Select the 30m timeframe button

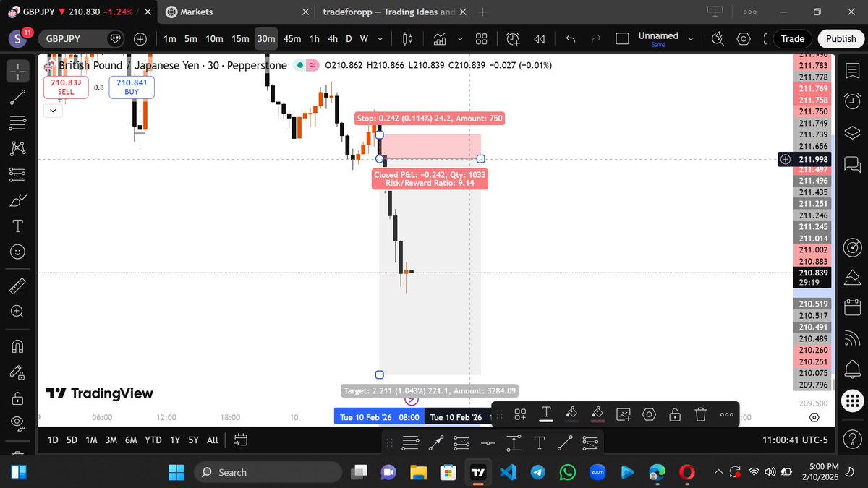coord(266,39)
